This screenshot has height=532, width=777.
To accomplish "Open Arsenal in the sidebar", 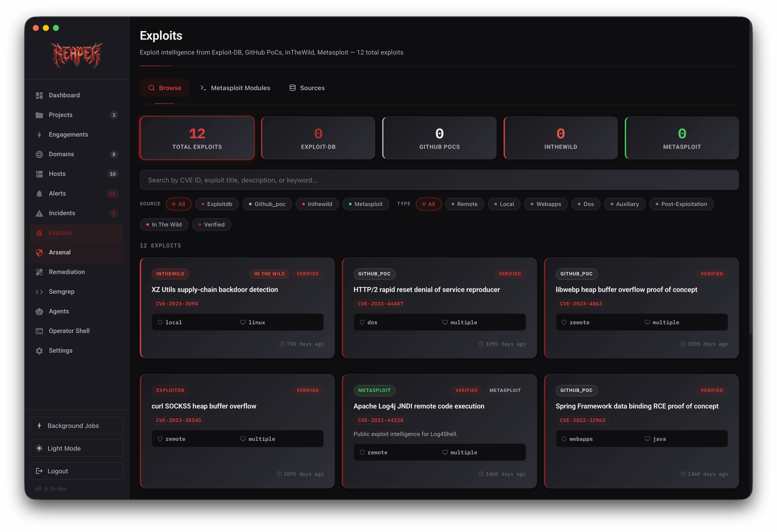I will 77,253.
